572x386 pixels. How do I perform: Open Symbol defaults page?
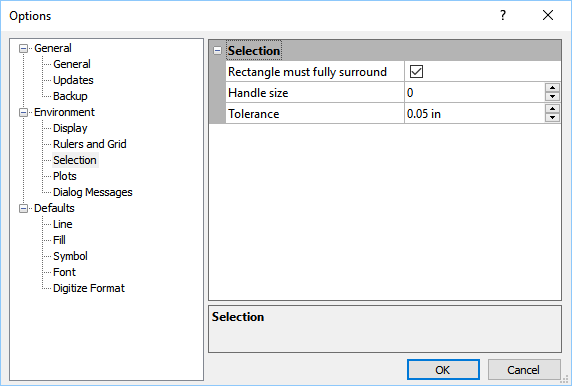[x=70, y=256]
